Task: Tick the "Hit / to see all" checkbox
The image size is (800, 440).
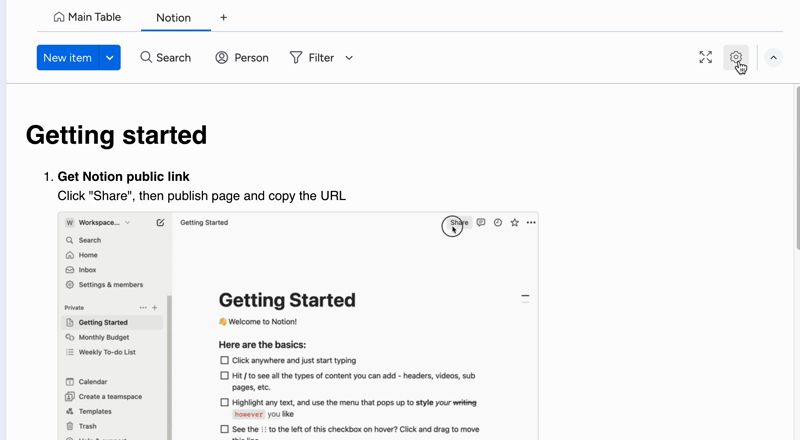Action: (x=225, y=376)
